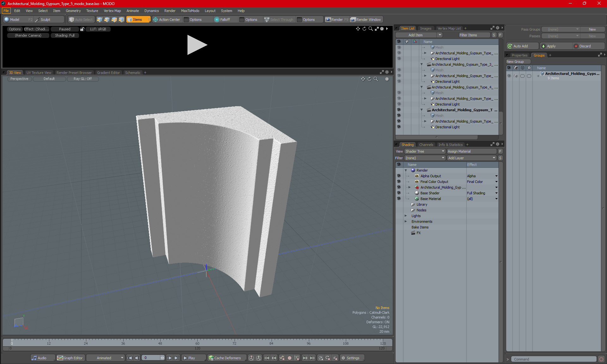Open Add Layer dropdown

472,158
